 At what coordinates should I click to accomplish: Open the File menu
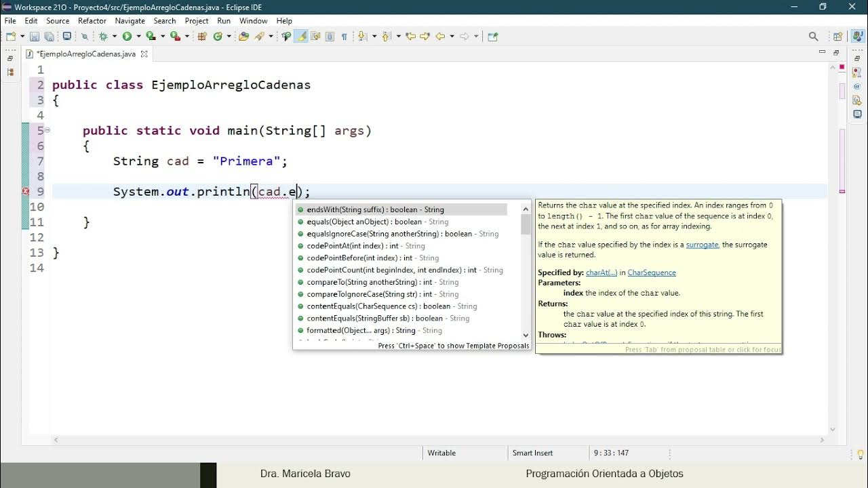tap(10, 21)
